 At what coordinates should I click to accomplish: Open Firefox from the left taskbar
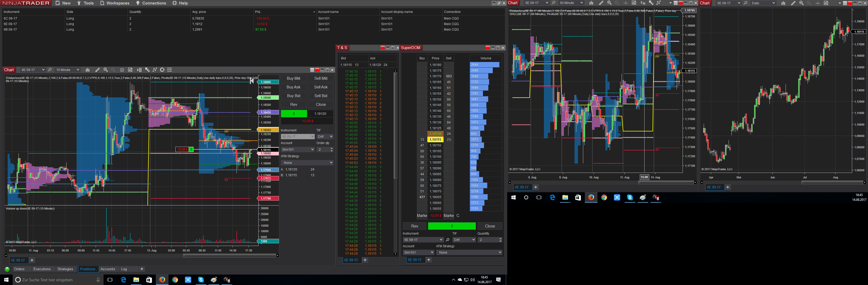point(162,280)
